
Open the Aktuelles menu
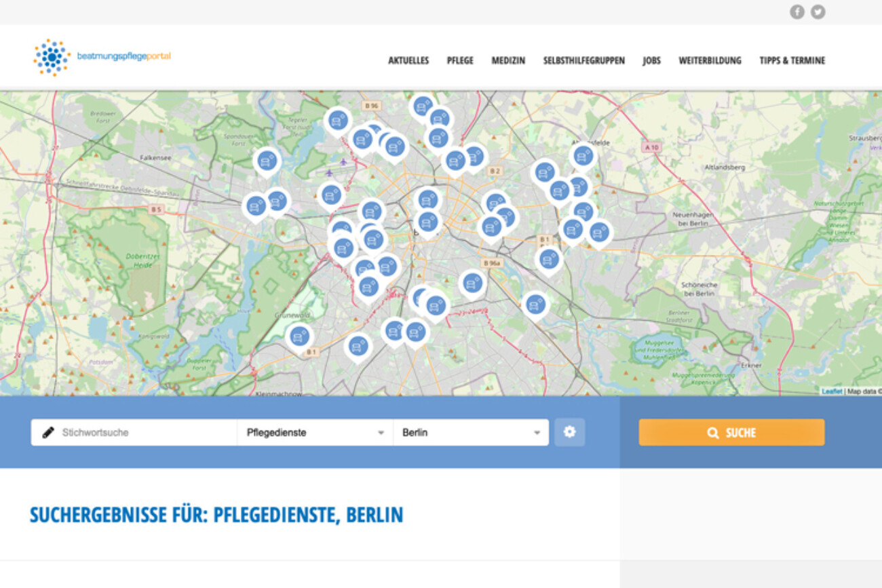pos(408,60)
